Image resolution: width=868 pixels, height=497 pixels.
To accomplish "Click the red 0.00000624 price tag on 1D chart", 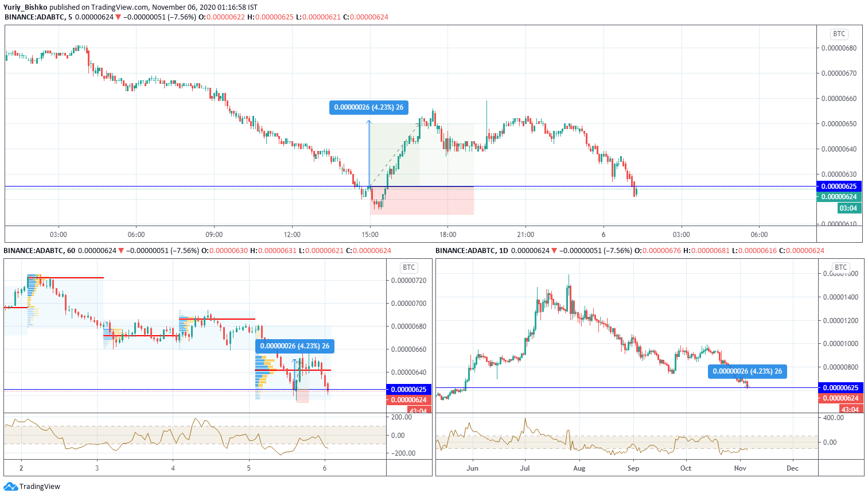I will click(840, 398).
